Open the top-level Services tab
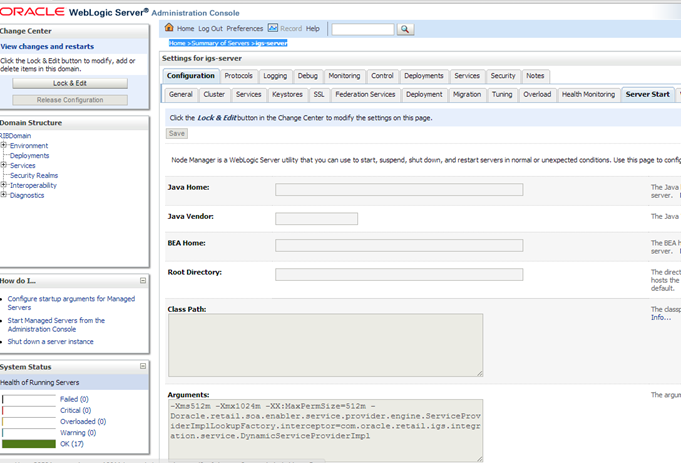Viewport: 682px width, 464px height. click(467, 76)
